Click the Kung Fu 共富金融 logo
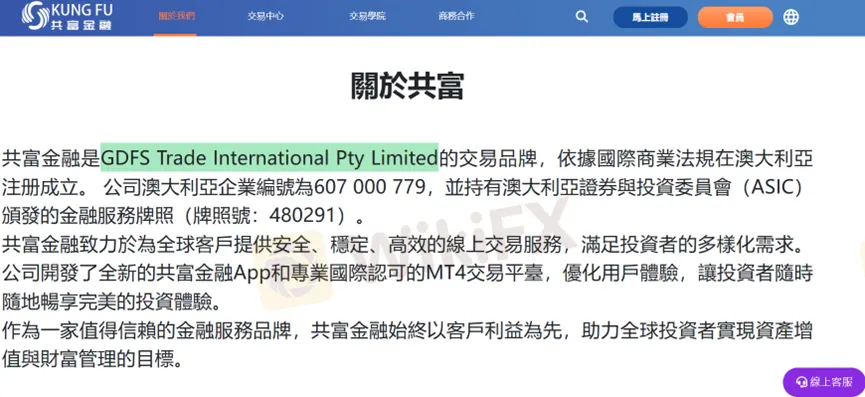Viewport: 865px width, 397px height. point(66,15)
